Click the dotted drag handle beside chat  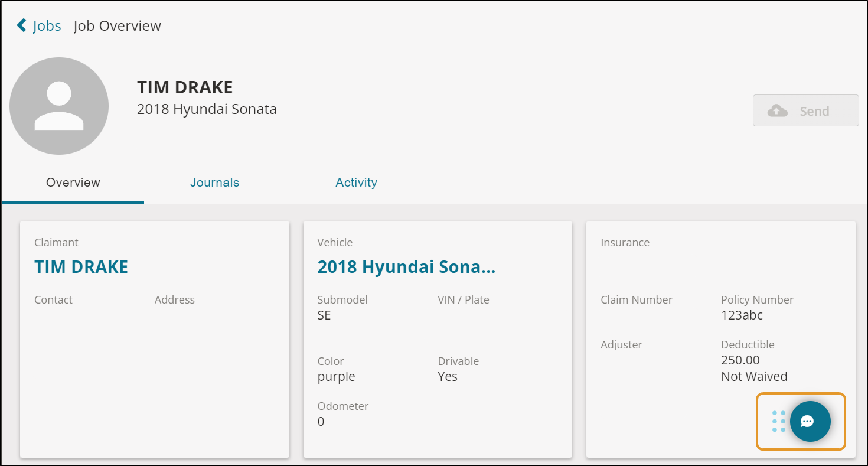pos(779,421)
